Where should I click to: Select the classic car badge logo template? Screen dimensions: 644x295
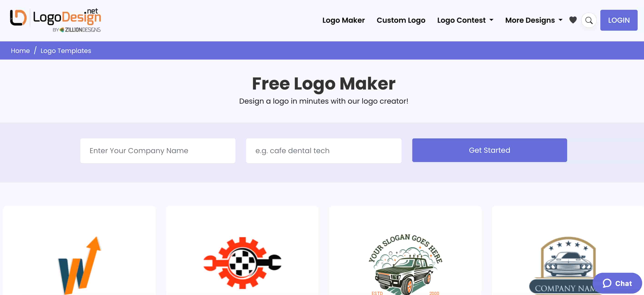[x=568, y=250]
